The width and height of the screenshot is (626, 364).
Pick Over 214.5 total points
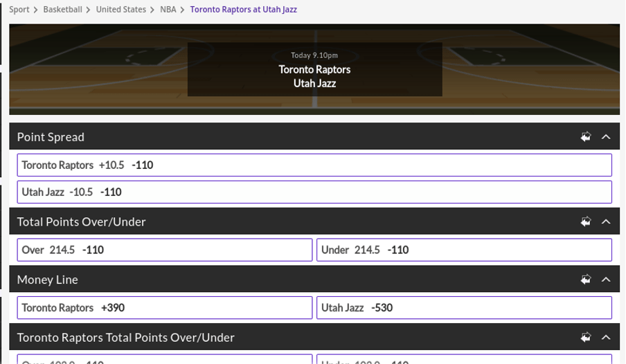click(165, 250)
